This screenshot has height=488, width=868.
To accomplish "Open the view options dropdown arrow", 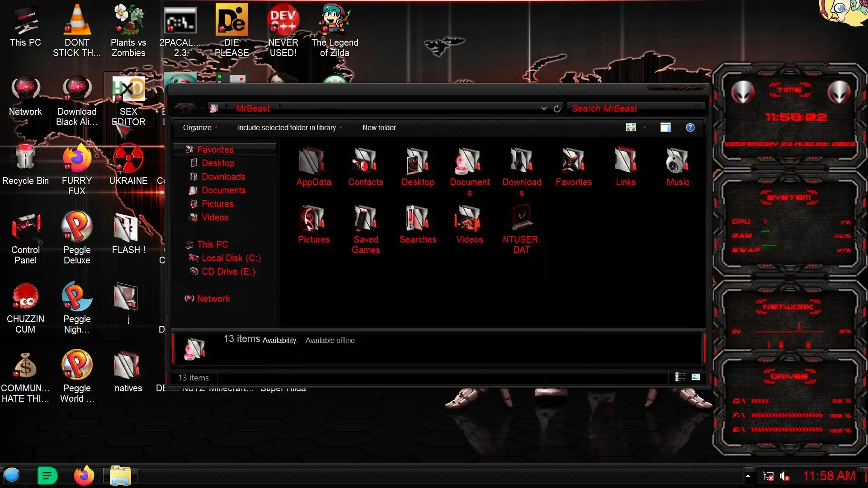I will click(x=644, y=127).
